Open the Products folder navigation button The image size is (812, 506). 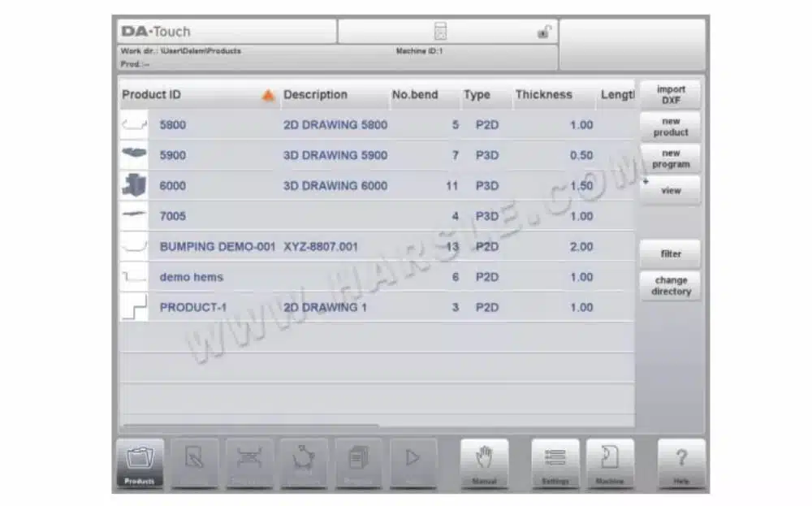tap(140, 464)
